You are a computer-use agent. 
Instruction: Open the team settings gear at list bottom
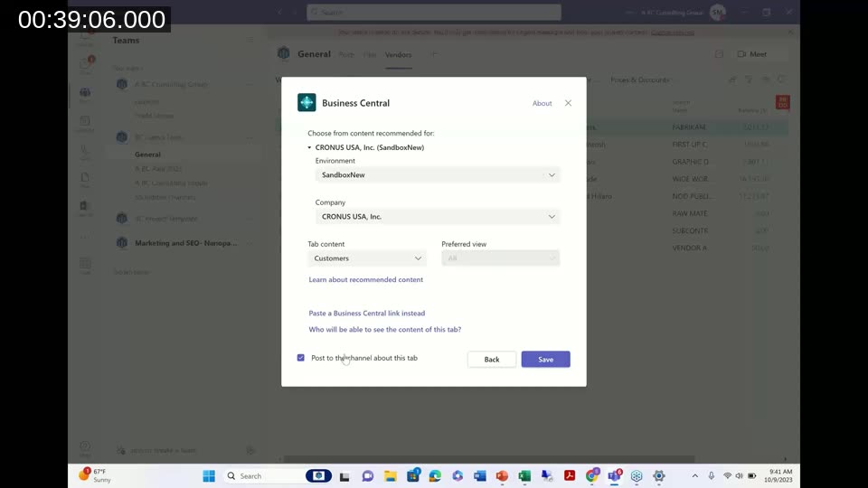[x=250, y=450]
